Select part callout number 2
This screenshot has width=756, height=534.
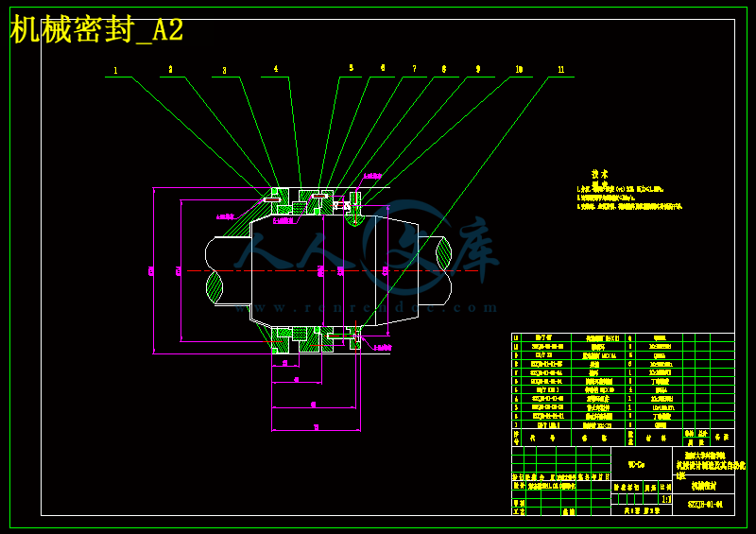click(170, 69)
